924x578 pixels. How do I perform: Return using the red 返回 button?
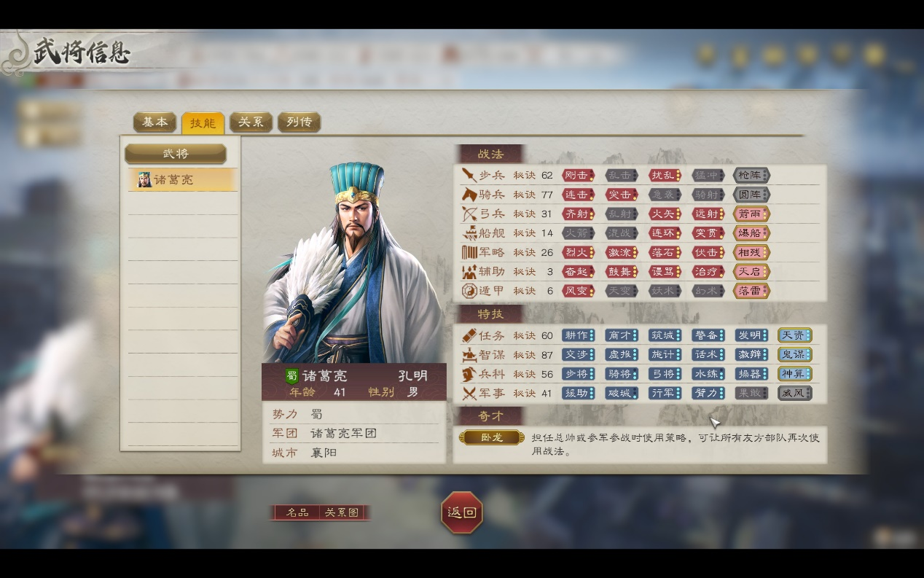(462, 512)
